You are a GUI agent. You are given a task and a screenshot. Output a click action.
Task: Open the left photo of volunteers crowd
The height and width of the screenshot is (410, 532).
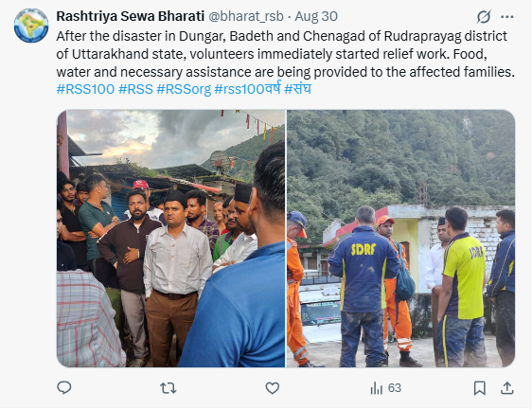tap(170, 239)
